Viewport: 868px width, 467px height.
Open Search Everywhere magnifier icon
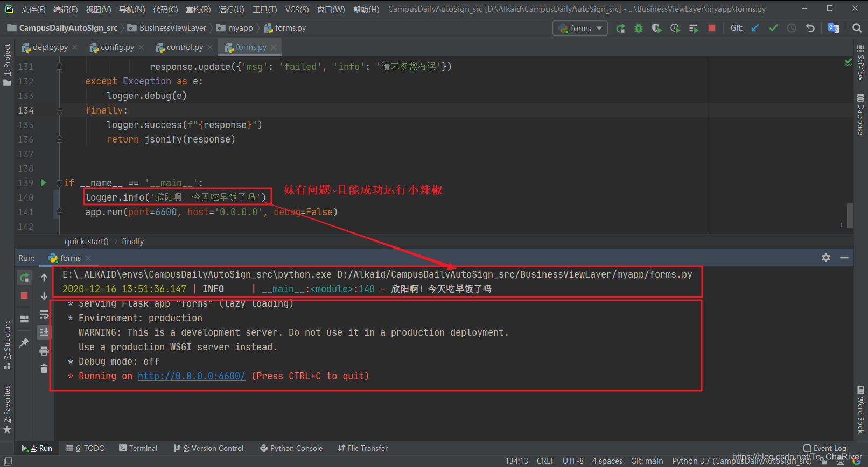tap(857, 28)
